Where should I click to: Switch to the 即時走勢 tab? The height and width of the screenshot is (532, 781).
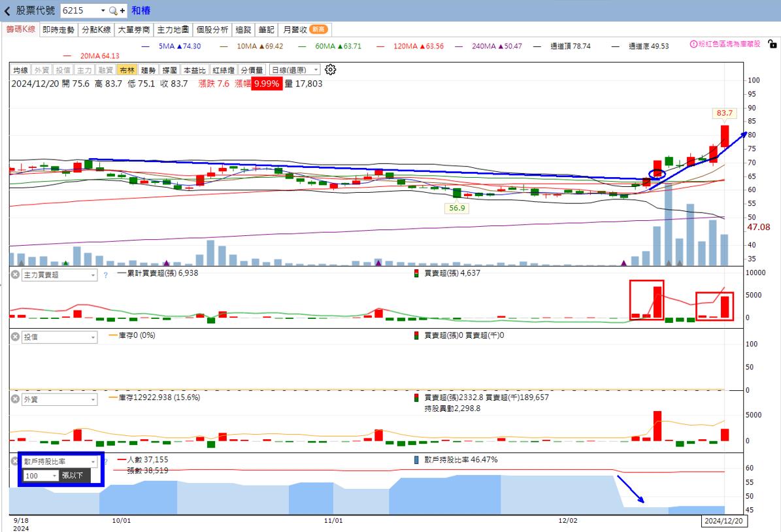[x=59, y=30]
